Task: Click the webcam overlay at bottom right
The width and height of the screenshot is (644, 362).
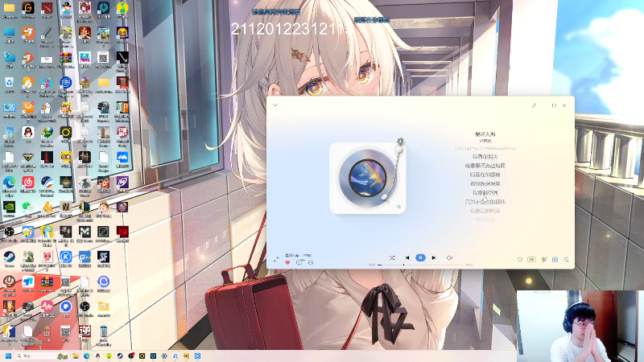Action: [580, 327]
